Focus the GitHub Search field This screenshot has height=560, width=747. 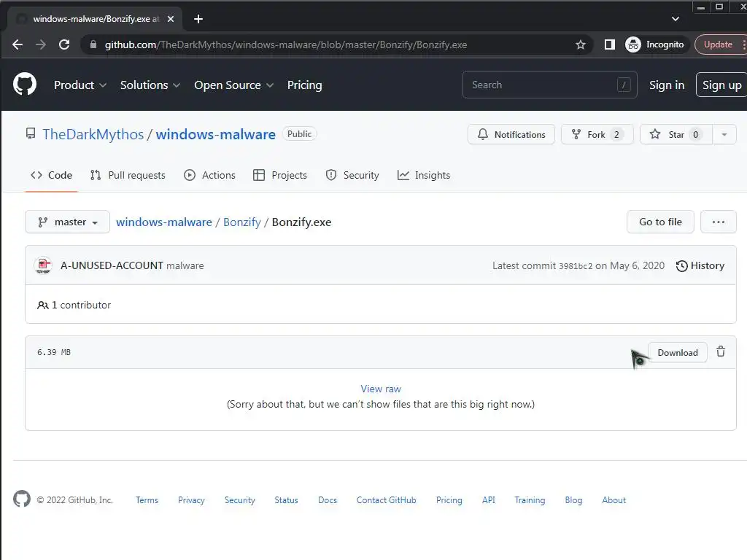(x=550, y=85)
